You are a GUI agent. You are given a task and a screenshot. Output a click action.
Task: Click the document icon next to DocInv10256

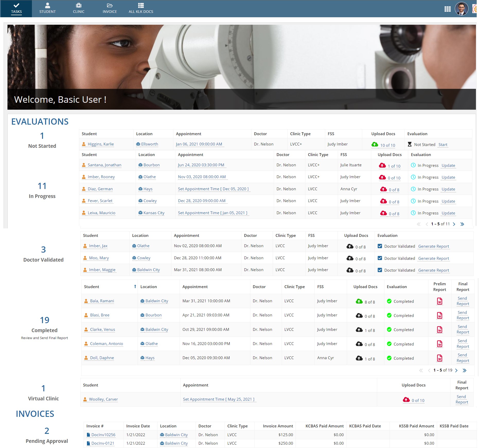88,435
